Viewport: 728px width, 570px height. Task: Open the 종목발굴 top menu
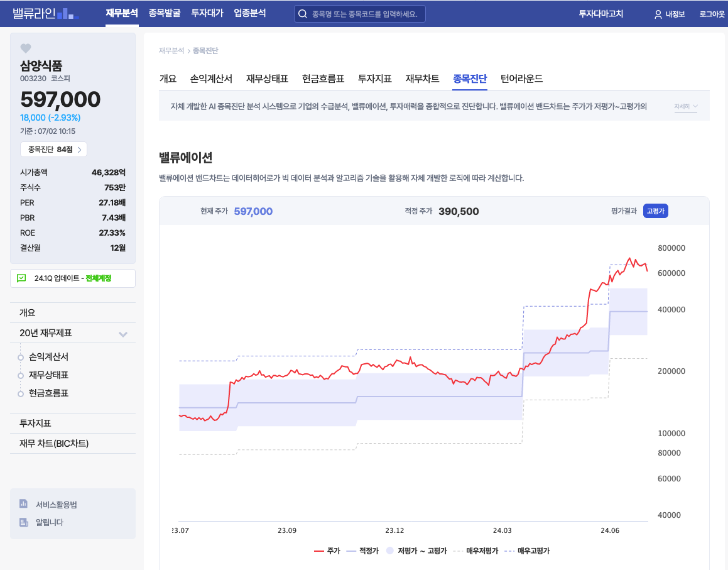[x=165, y=13]
